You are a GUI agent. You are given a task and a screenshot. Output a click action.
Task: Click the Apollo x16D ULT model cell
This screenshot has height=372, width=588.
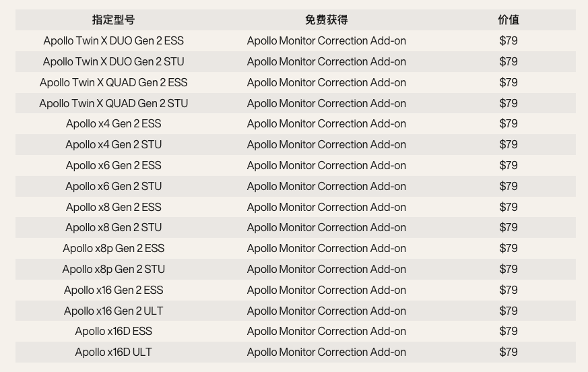tap(113, 352)
